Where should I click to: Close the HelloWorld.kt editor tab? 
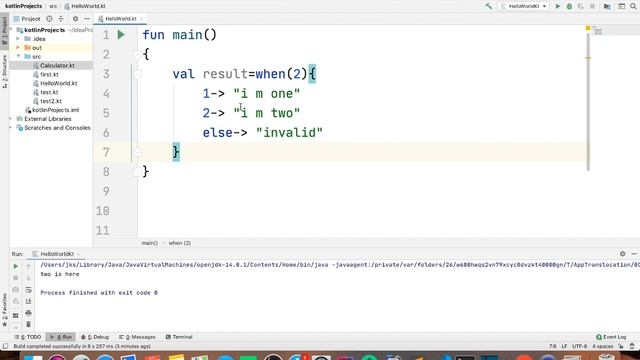tap(141, 19)
